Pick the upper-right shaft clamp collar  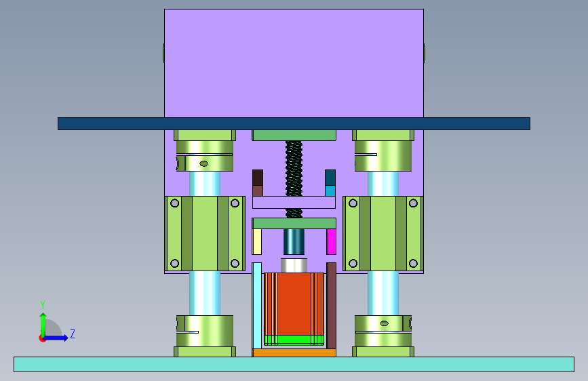(x=383, y=156)
